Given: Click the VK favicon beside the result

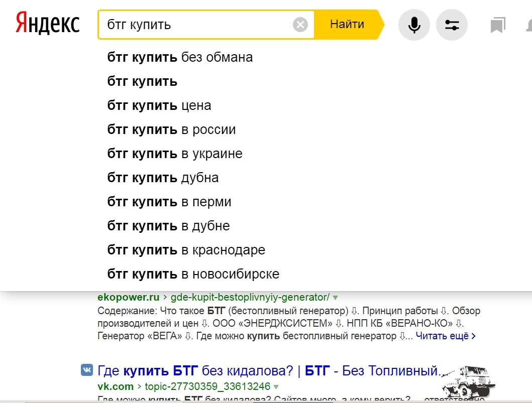Looking at the screenshot, I should [87, 370].
